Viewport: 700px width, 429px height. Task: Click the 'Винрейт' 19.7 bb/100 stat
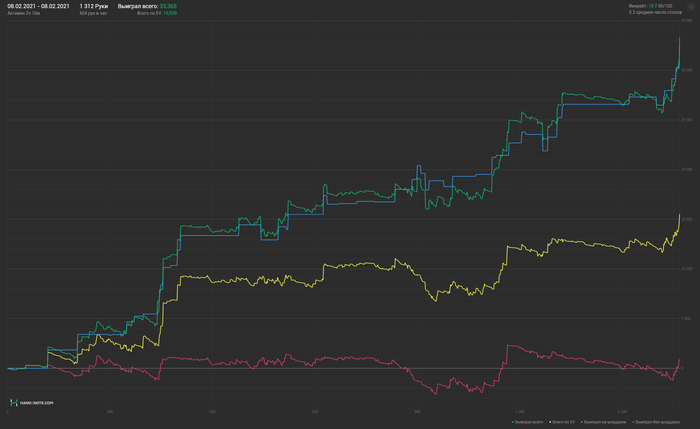(x=650, y=6)
